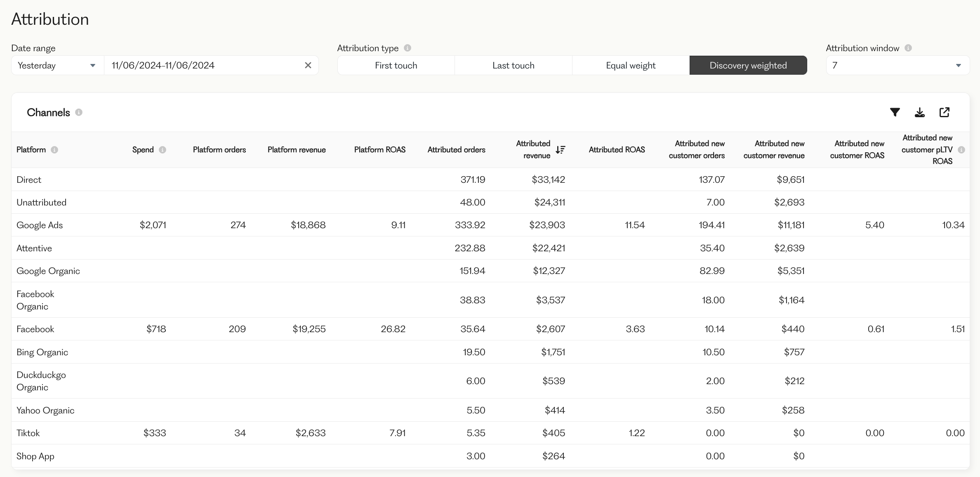Download the Channels table data
This screenshot has width=980, height=477.
[919, 112]
